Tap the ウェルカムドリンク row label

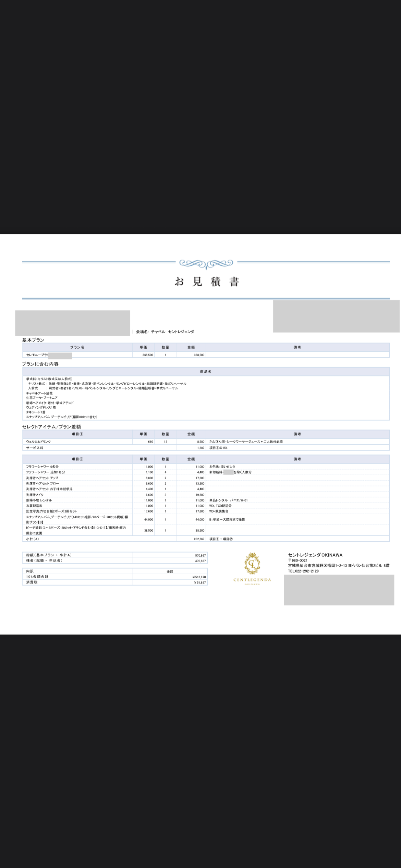pos(38,442)
